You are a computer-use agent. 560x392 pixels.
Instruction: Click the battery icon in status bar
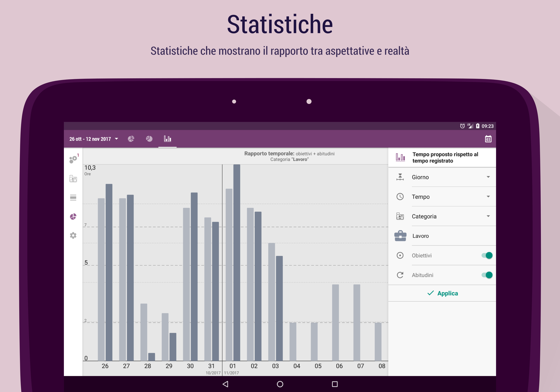pyautogui.click(x=478, y=126)
